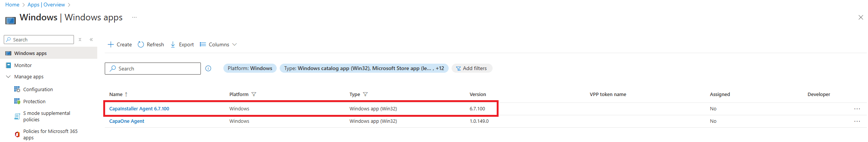This screenshot has height=142, width=868.
Task: Click the Microsoft 365 Office icon
Action: click(17, 134)
